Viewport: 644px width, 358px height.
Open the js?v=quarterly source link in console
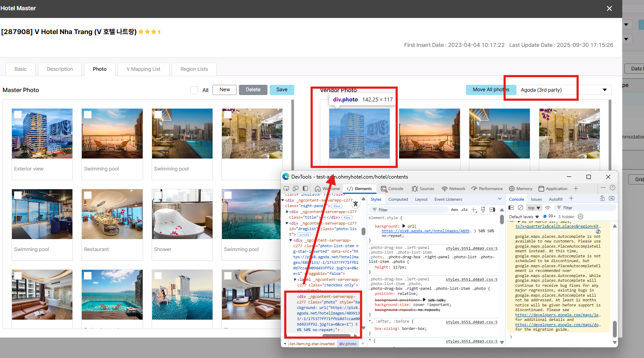click(558, 226)
